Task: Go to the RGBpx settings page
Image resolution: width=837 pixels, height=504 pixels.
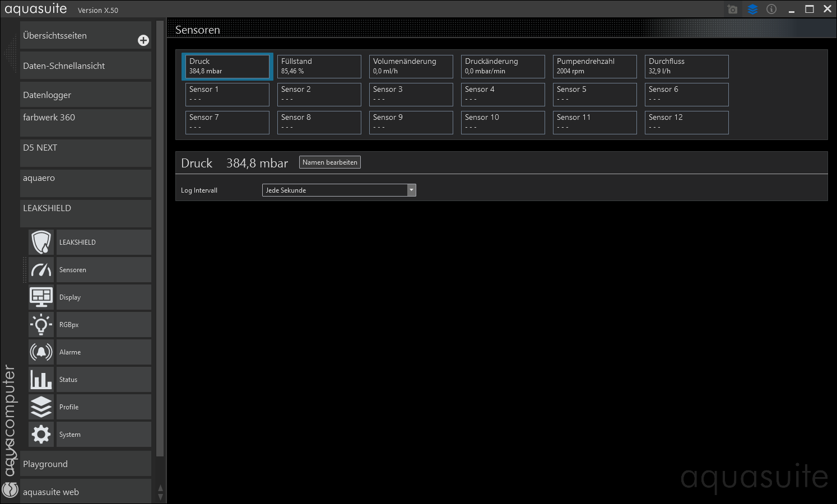Action: tap(104, 325)
